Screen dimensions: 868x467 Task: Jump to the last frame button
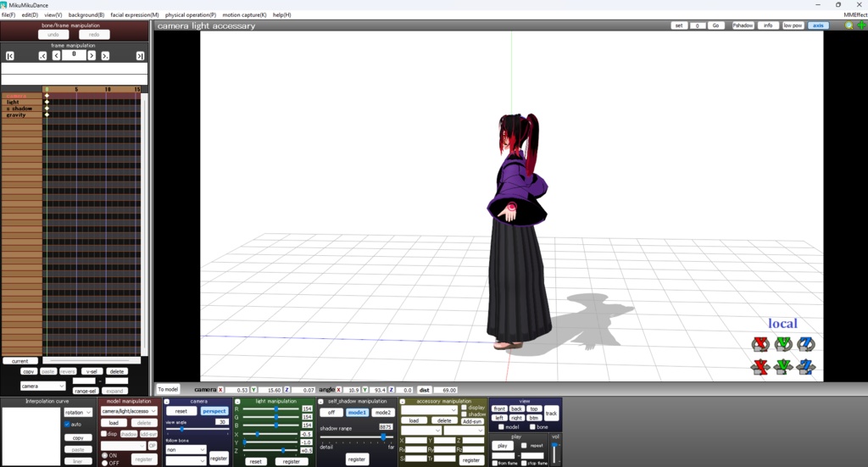tap(140, 56)
